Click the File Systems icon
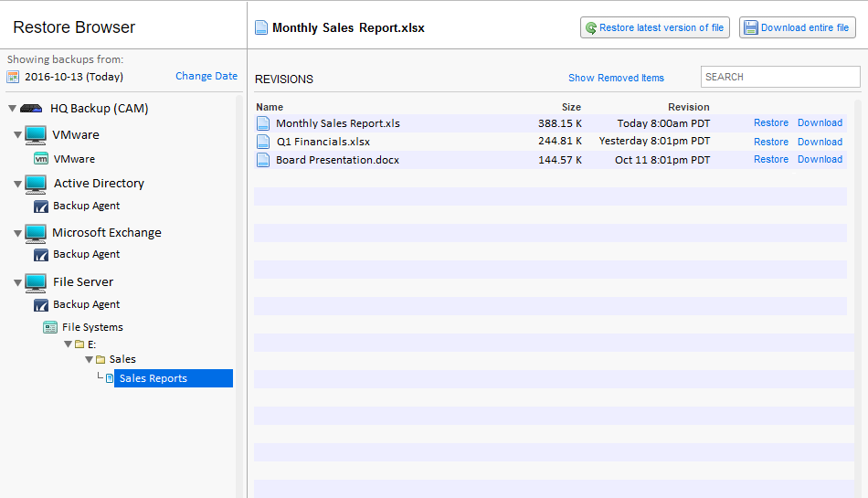 pos(50,327)
